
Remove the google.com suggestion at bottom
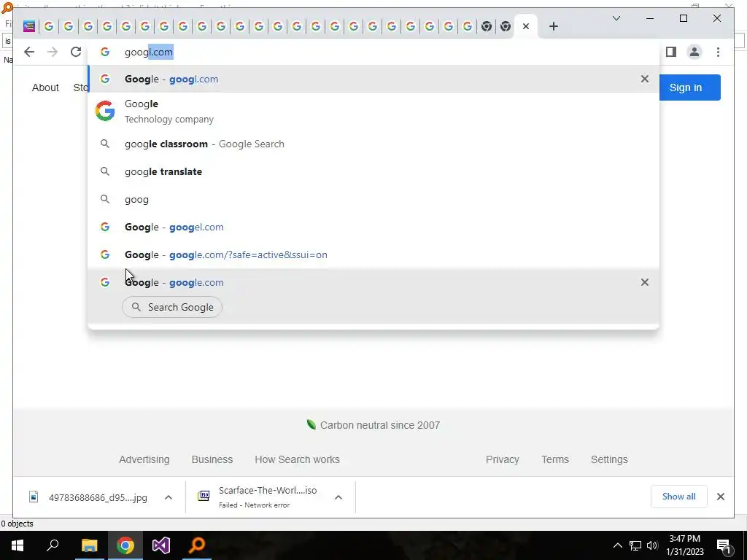[x=645, y=282]
